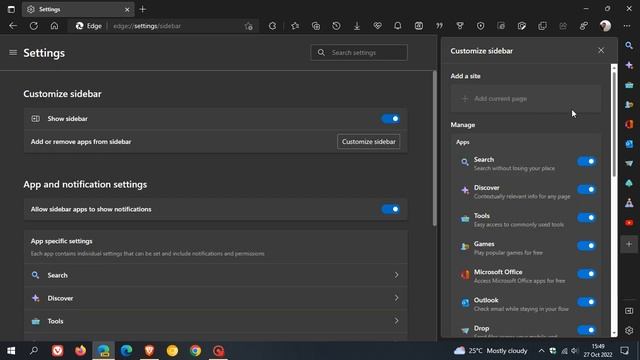Open the favorites star icon in toolbar
Viewport: 640px width, 360px height.
[x=295, y=26]
